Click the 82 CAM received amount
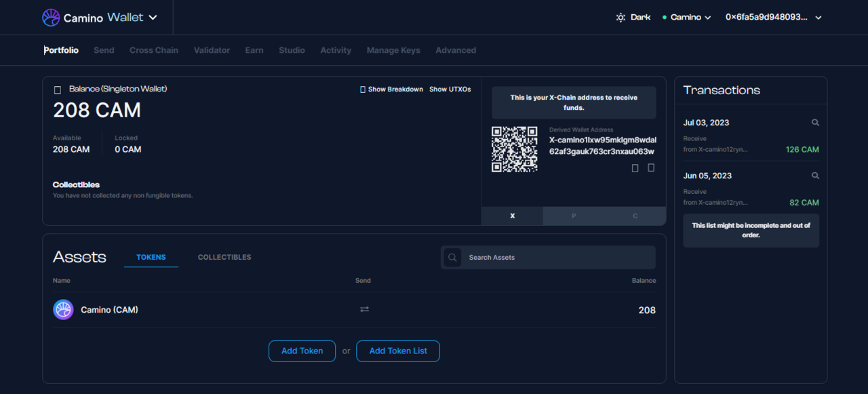868x394 pixels. pos(804,202)
